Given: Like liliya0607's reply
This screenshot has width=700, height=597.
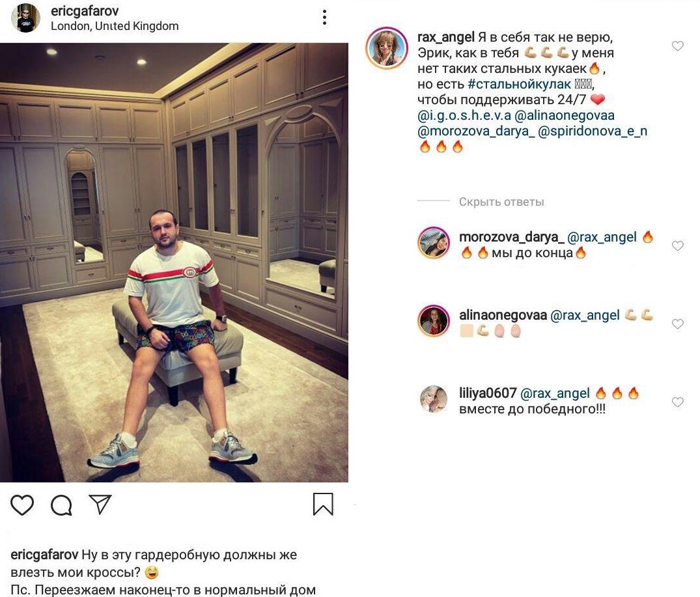Looking at the screenshot, I should point(678,402).
